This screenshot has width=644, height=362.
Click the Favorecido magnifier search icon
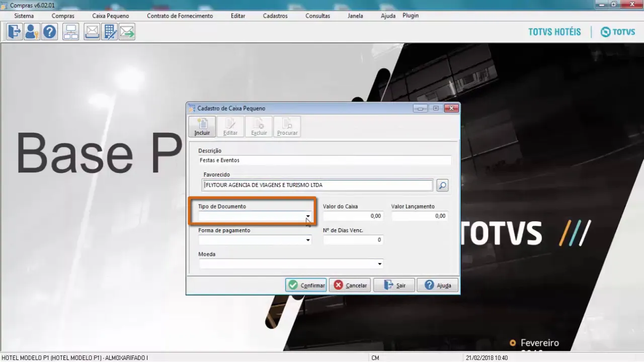click(442, 186)
